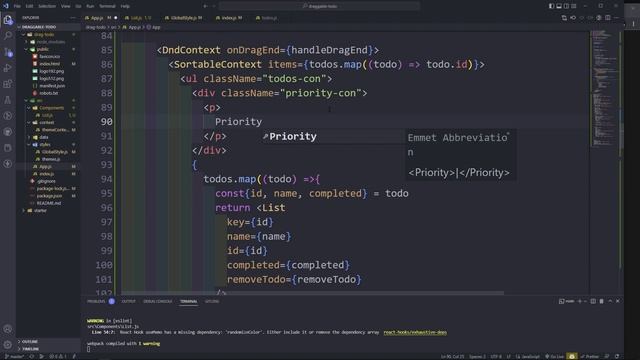This screenshot has width=640, height=360.
Task: Open the Accounts icon in activity bar
Action: coord(8,329)
